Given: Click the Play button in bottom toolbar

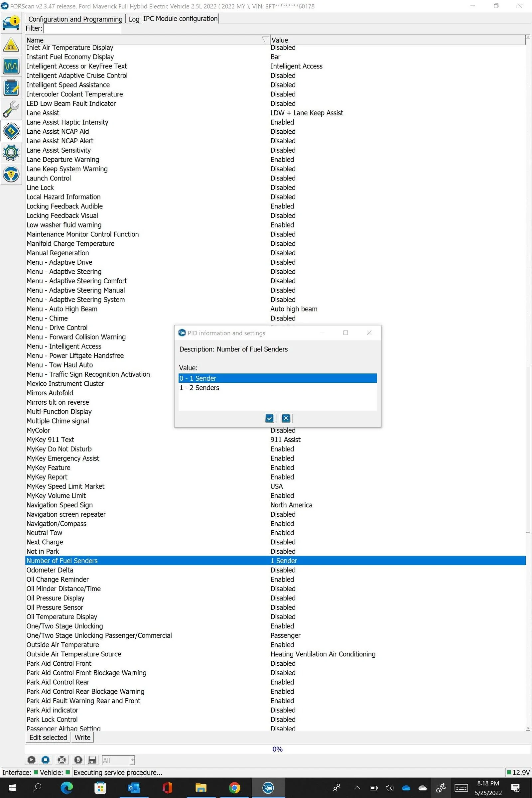Looking at the screenshot, I should click(31, 760).
